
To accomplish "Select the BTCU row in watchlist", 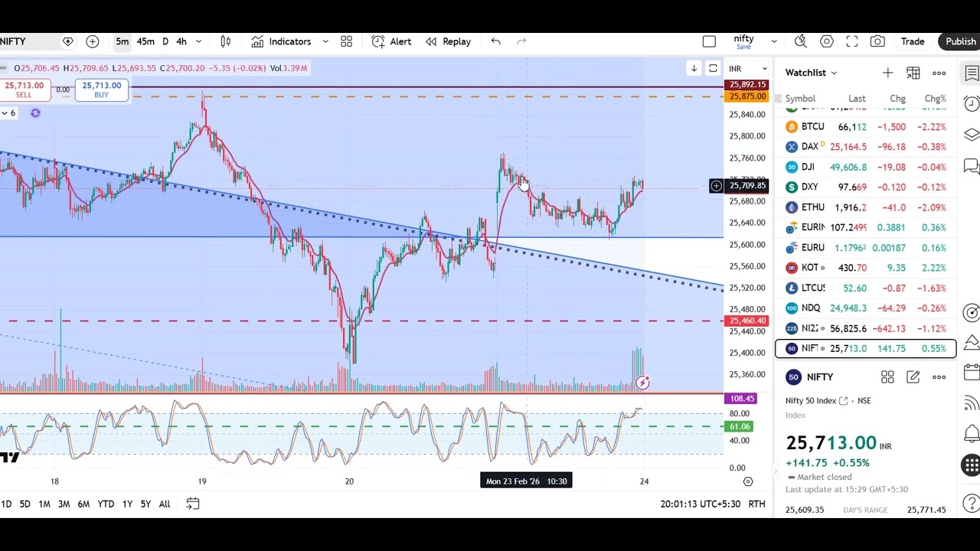I will (866, 126).
